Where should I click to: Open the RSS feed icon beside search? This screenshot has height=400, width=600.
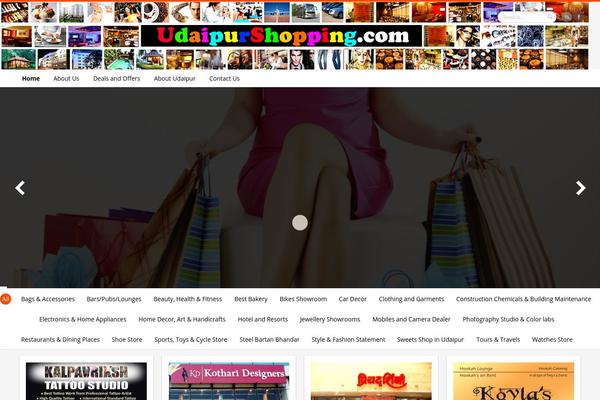(567, 17)
